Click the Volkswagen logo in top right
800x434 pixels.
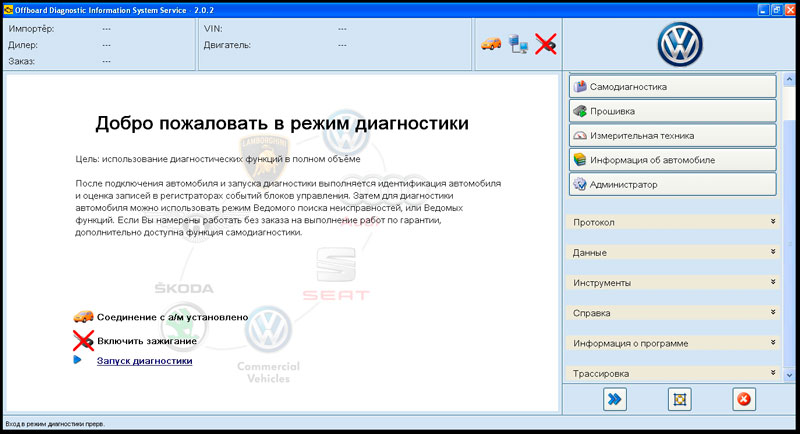click(680, 43)
